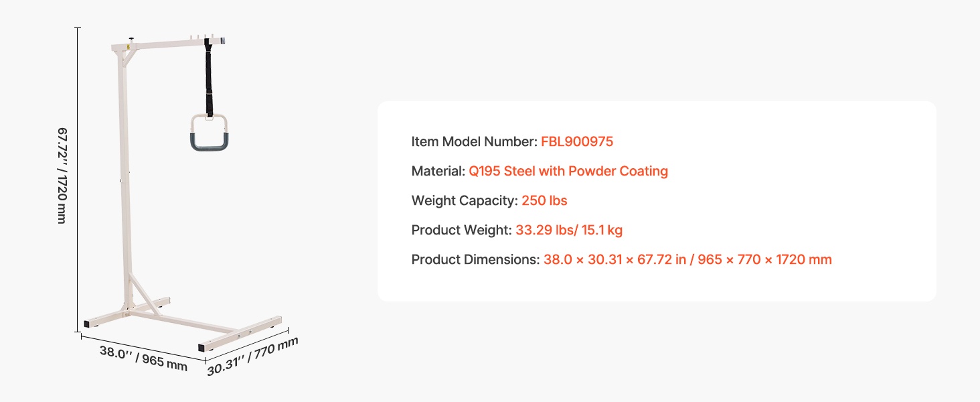
Task: Click the 250 lbs weight capacity value
Action: (x=544, y=200)
